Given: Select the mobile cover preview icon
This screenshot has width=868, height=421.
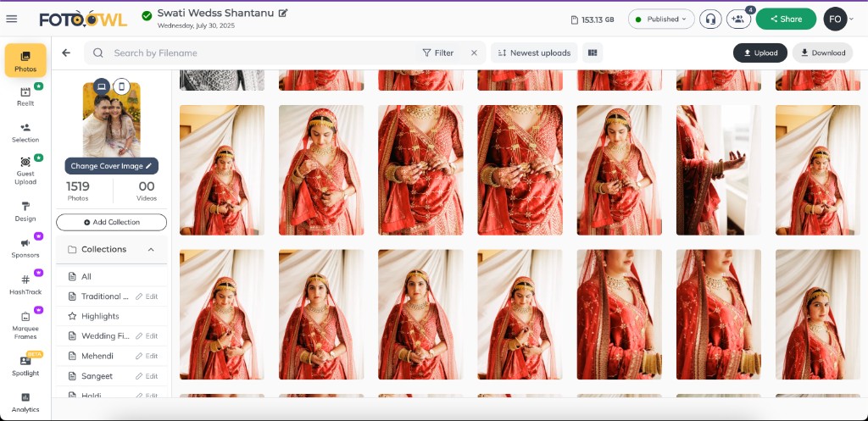Looking at the screenshot, I should 121,86.
